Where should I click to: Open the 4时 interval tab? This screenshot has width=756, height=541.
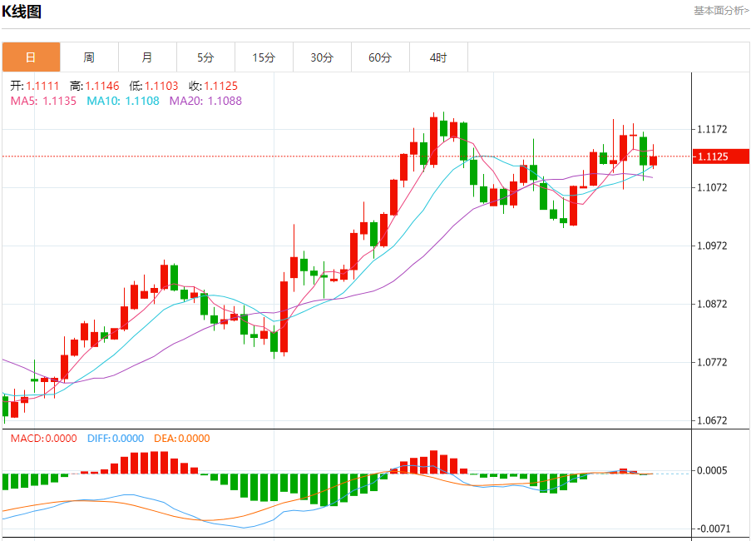tap(439, 57)
